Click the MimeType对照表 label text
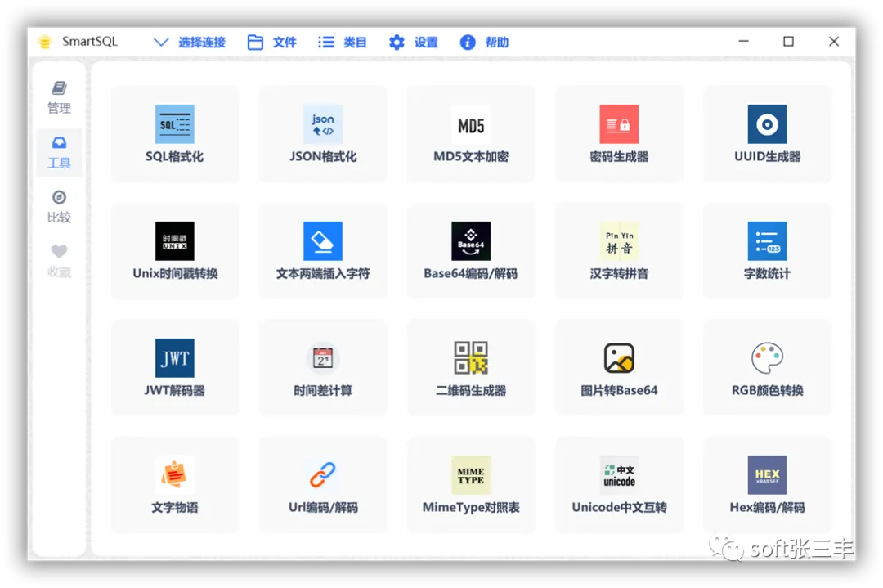The width and height of the screenshot is (883, 588). click(x=471, y=508)
